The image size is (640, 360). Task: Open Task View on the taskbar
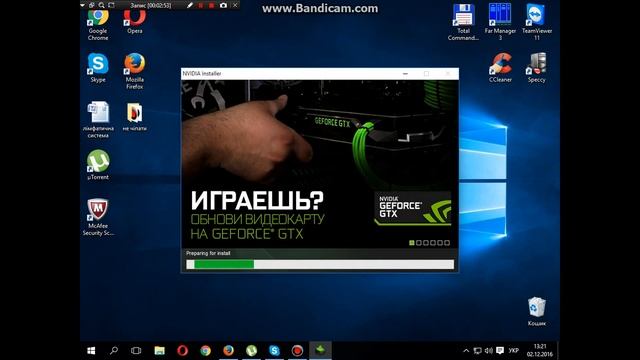click(136, 351)
